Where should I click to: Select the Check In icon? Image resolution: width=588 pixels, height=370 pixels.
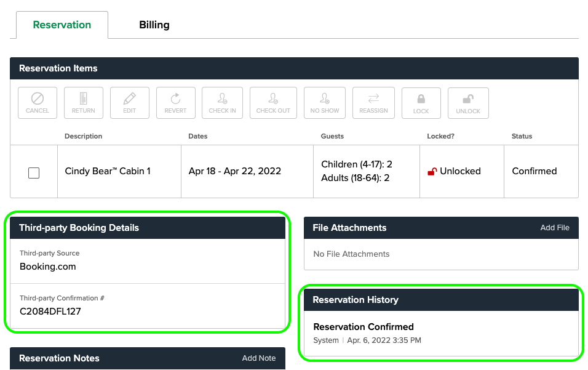pyautogui.click(x=222, y=103)
